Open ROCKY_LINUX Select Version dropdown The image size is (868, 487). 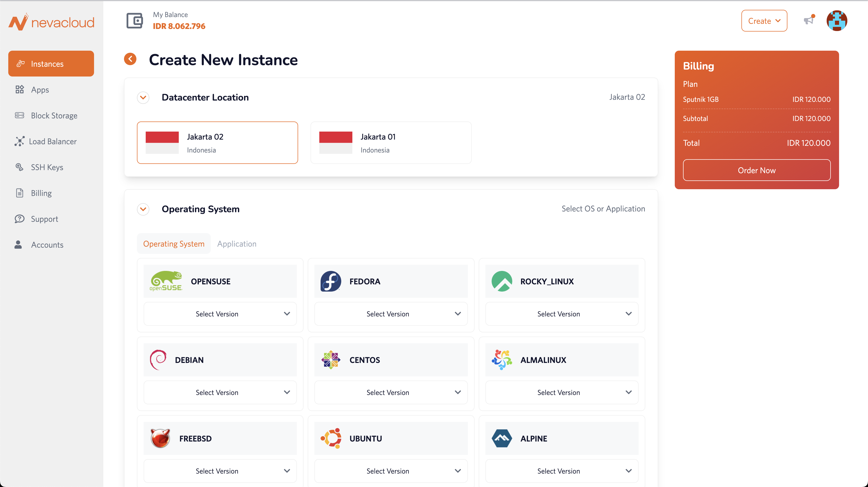562,314
